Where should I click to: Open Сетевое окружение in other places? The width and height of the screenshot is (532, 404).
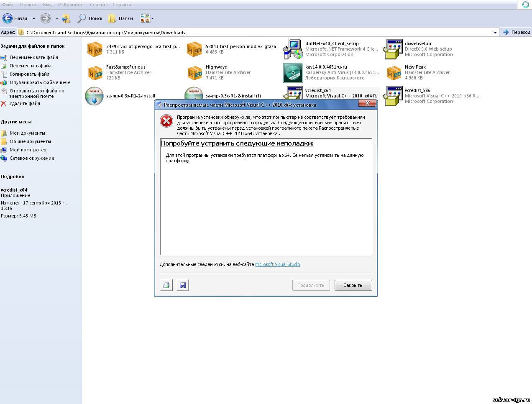pyautogui.click(x=32, y=158)
